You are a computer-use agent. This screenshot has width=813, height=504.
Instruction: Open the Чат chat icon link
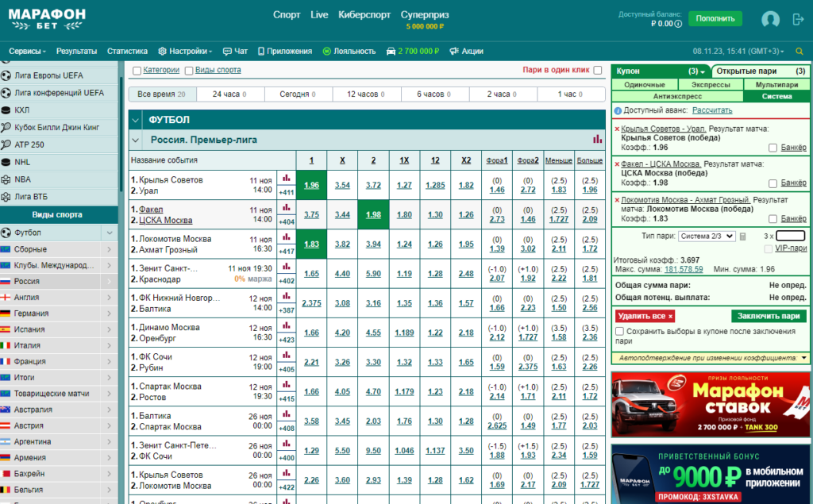235,52
